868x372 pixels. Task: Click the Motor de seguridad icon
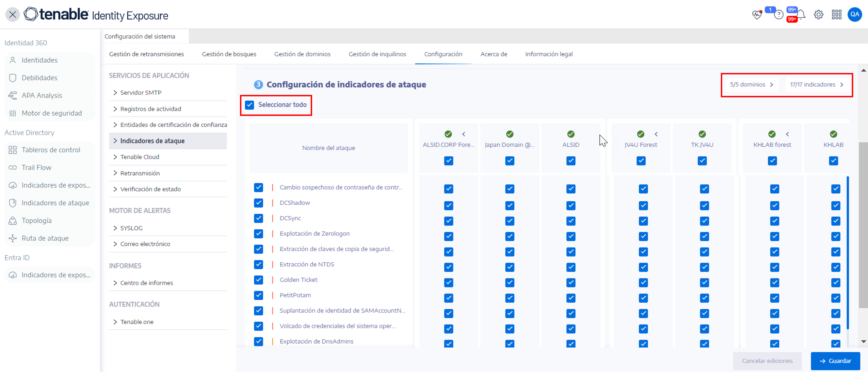(x=12, y=113)
